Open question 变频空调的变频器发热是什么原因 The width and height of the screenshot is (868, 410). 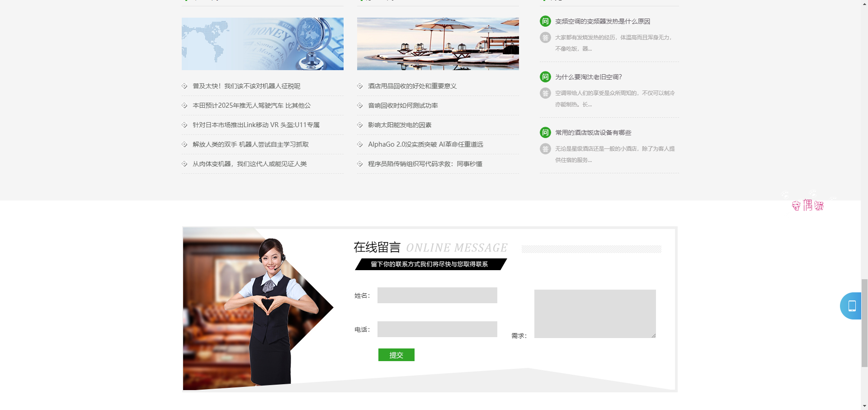[x=603, y=21]
